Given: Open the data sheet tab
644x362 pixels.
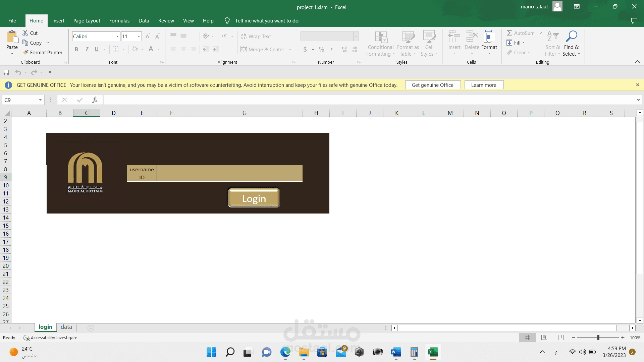Looking at the screenshot, I should tap(66, 327).
